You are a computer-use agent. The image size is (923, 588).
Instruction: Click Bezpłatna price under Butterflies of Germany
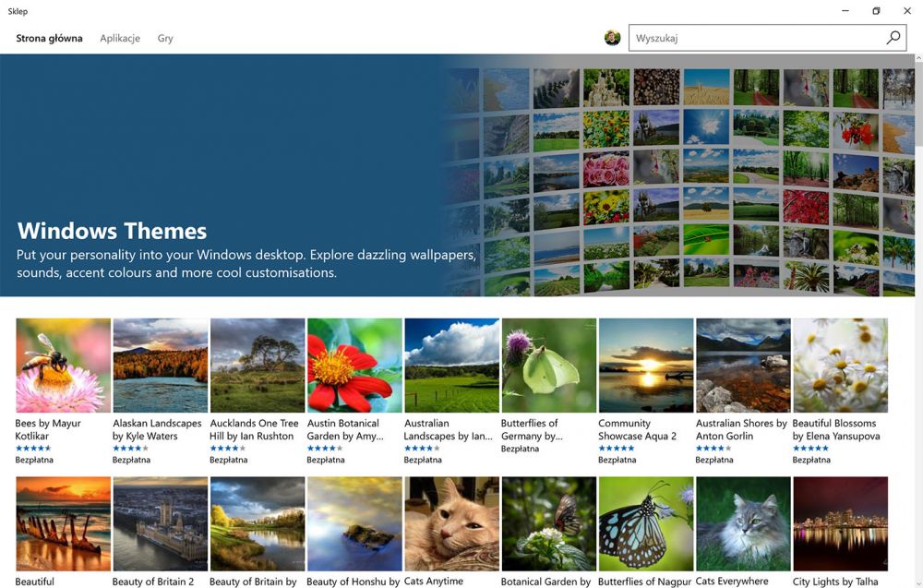520,449
